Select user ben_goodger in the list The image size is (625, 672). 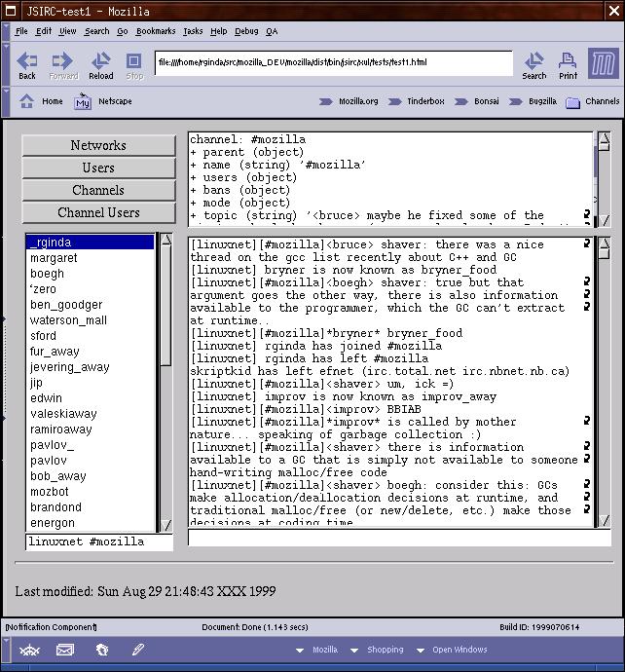tap(90, 305)
